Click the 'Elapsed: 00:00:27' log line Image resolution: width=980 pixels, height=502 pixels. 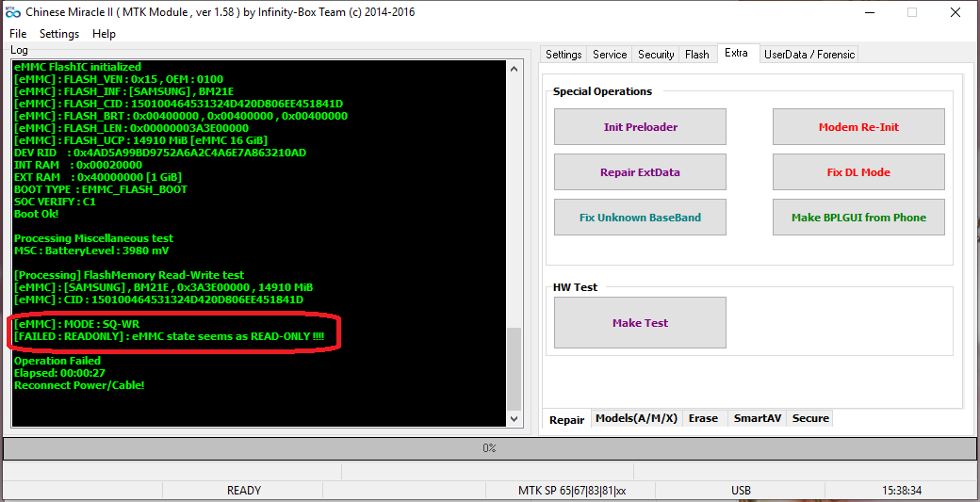(x=59, y=373)
